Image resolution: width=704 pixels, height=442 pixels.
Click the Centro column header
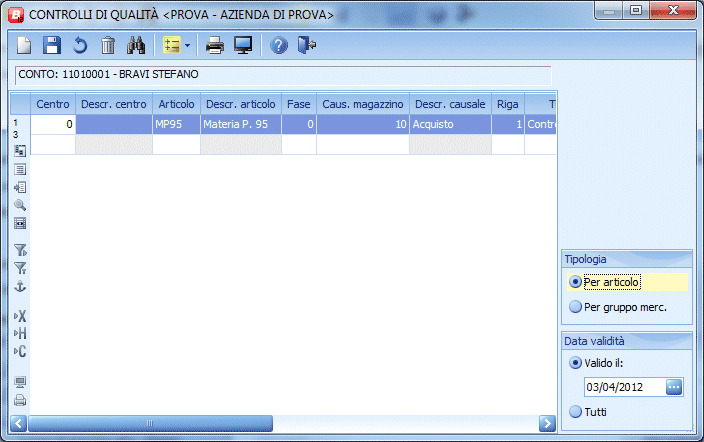point(53,104)
